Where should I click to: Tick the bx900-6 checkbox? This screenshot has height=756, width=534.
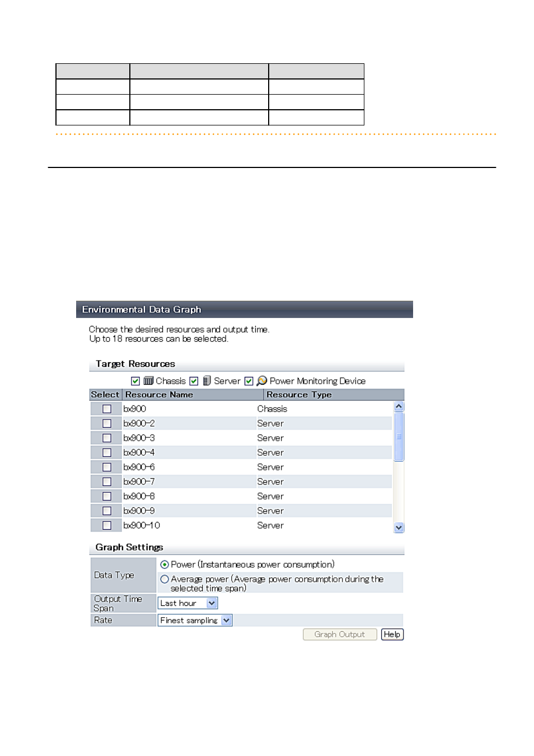point(107,467)
